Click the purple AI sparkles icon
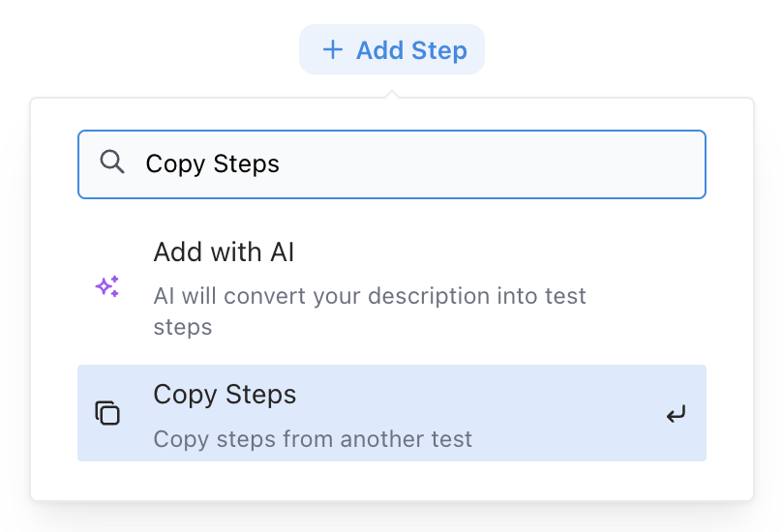The image size is (782, 532). [x=107, y=286]
